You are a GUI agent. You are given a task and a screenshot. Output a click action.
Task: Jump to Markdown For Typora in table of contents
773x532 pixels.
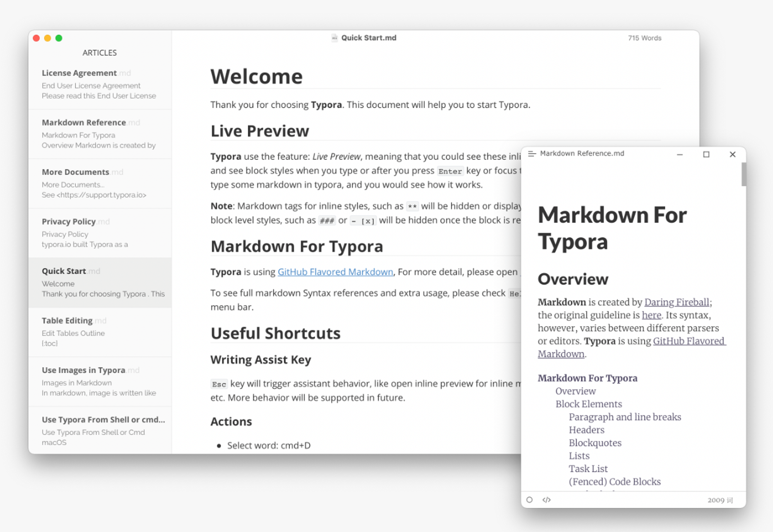(x=587, y=378)
